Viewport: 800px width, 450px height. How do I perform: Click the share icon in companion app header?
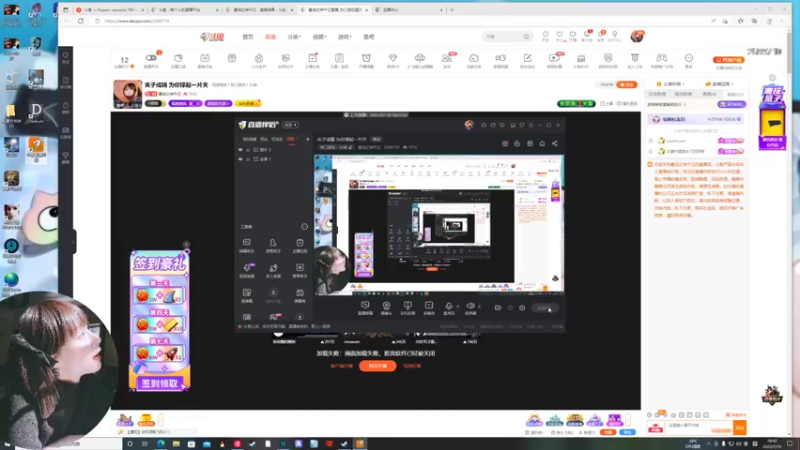pyautogui.click(x=555, y=143)
